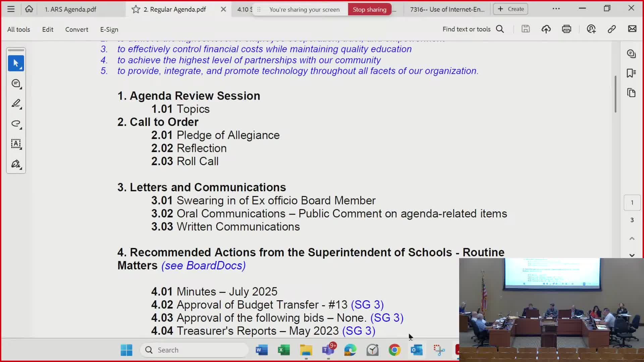Switch to the 4.10 document tab
644x362 pixels.
pos(244,9)
